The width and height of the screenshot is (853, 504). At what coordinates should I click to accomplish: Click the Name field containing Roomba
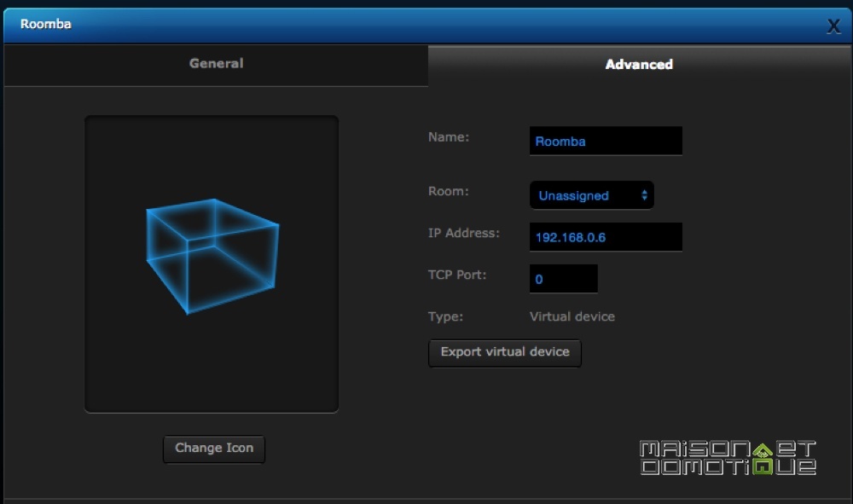(x=606, y=142)
